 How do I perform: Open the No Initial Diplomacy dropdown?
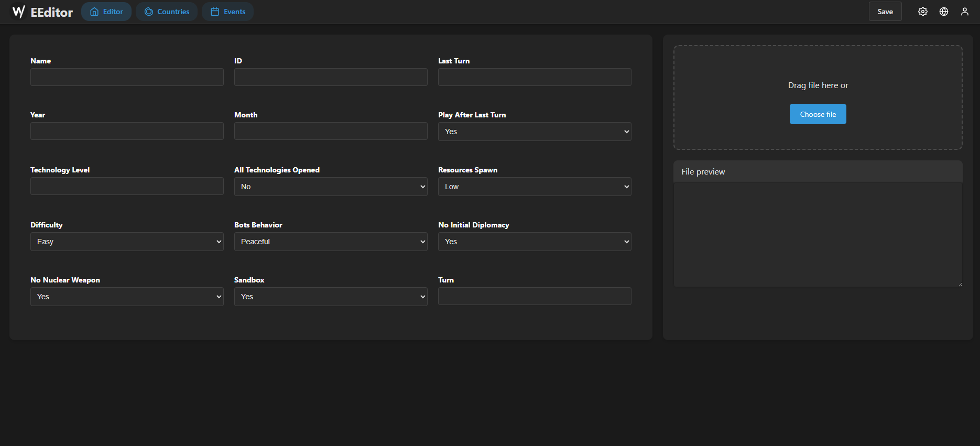click(535, 242)
